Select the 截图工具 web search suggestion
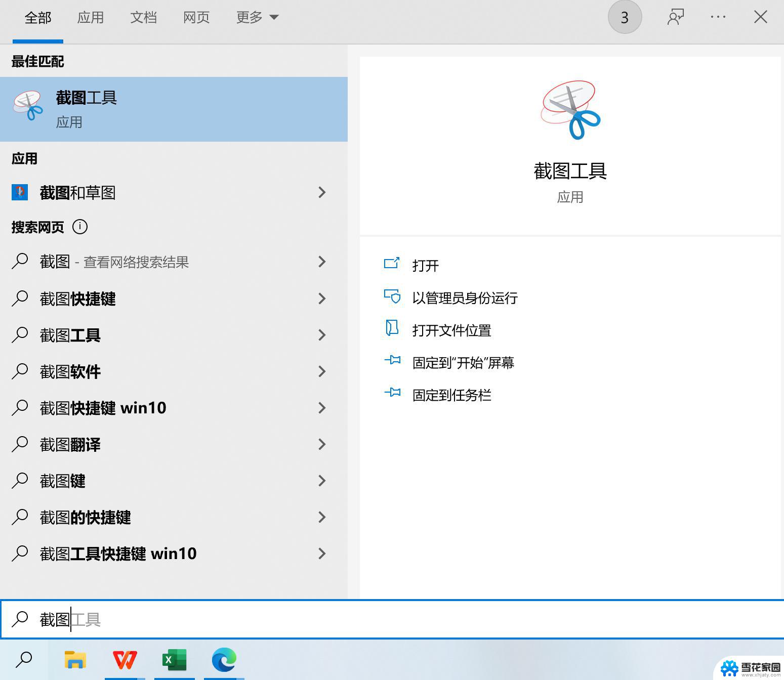The image size is (784, 680). [x=174, y=335]
